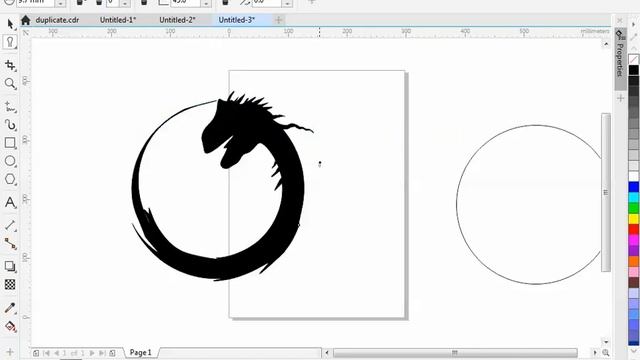640x360 pixels.
Task: Select the Page 1 tab
Action: tap(140, 352)
